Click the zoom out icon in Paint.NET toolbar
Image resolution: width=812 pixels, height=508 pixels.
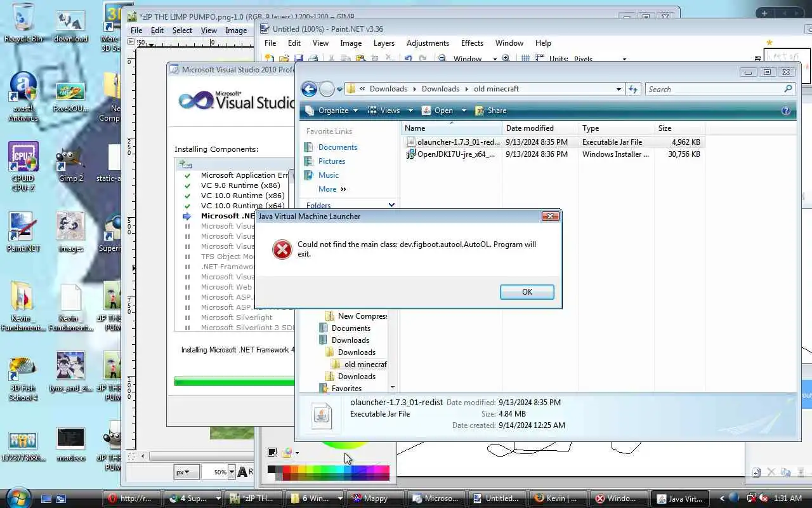pos(442,58)
